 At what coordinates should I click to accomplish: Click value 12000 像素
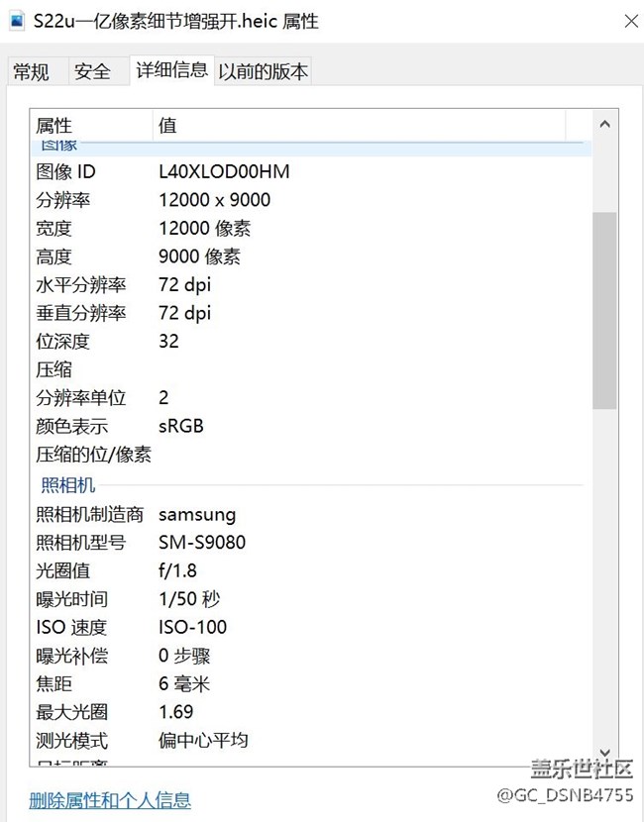pyautogui.click(x=204, y=228)
